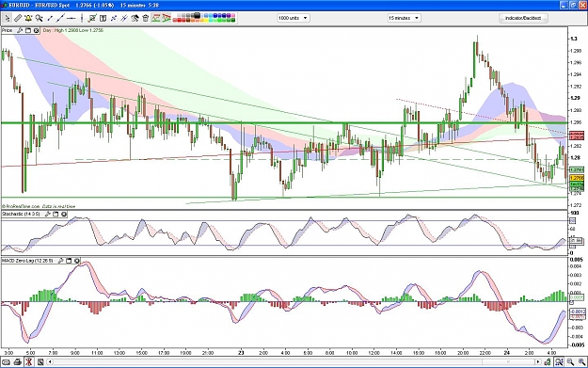The width and height of the screenshot is (588, 368).
Task: Toggle the first chart style icon
Action: click(156, 18)
